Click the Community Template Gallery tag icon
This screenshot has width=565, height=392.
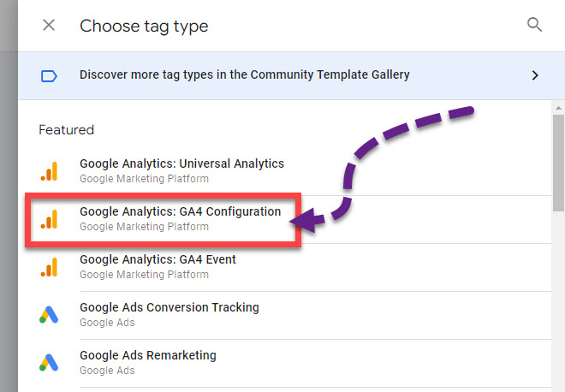tap(49, 75)
